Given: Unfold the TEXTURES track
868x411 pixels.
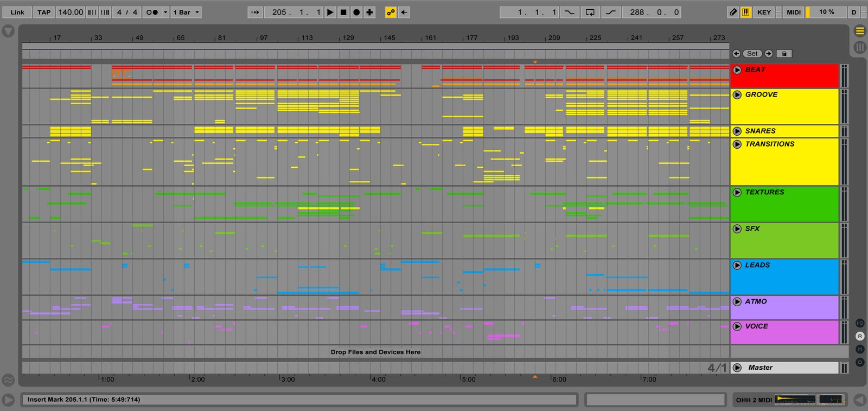Looking at the screenshot, I should (737, 192).
